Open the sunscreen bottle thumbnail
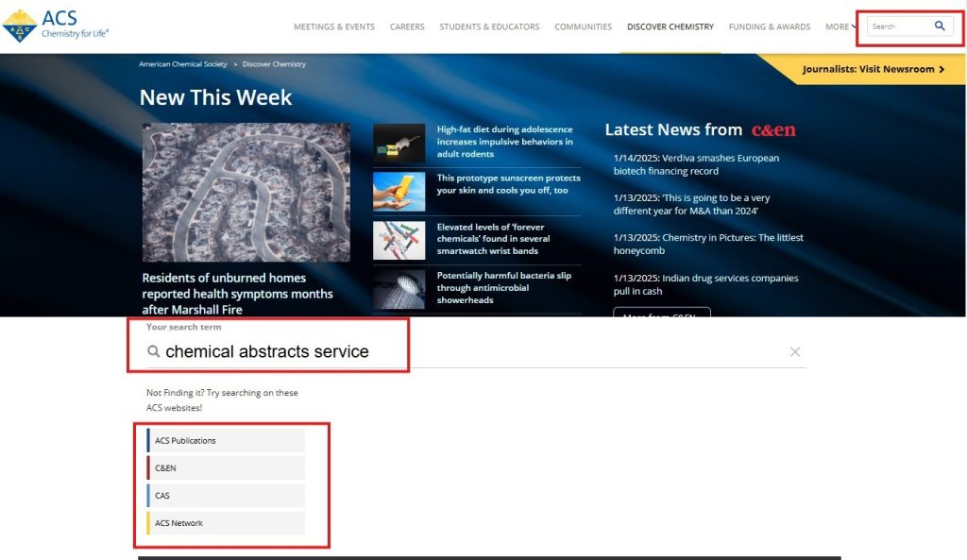 point(399,191)
